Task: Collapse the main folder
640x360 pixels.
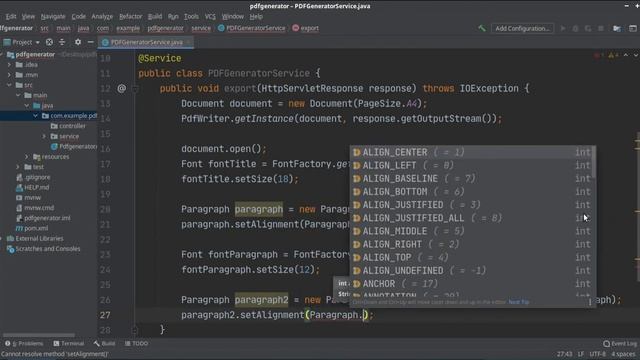Action: (18, 95)
